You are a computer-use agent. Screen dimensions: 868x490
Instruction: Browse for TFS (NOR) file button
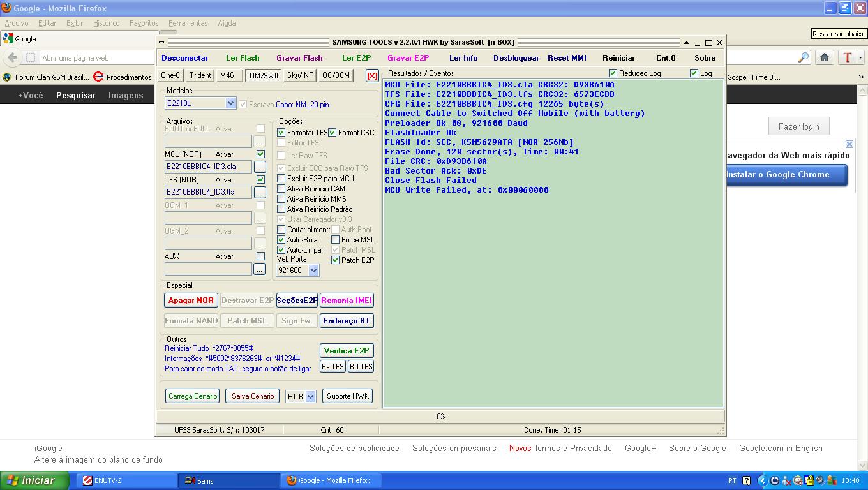point(260,192)
